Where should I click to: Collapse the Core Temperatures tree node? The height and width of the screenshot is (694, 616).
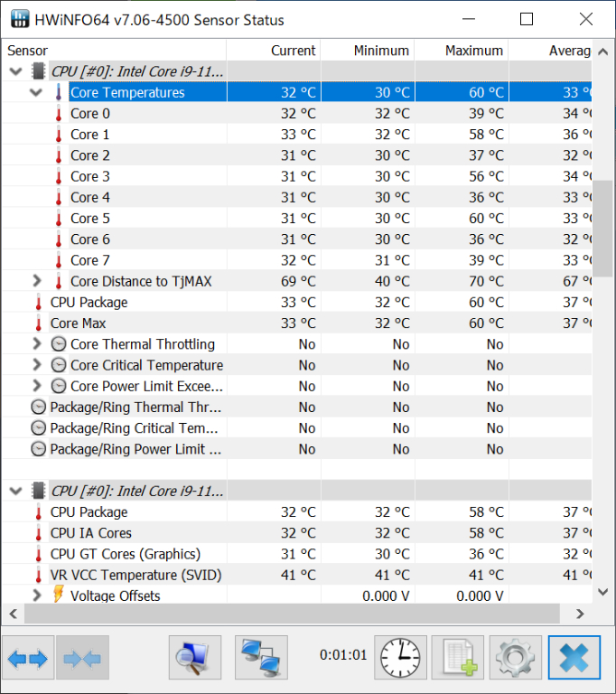36,92
